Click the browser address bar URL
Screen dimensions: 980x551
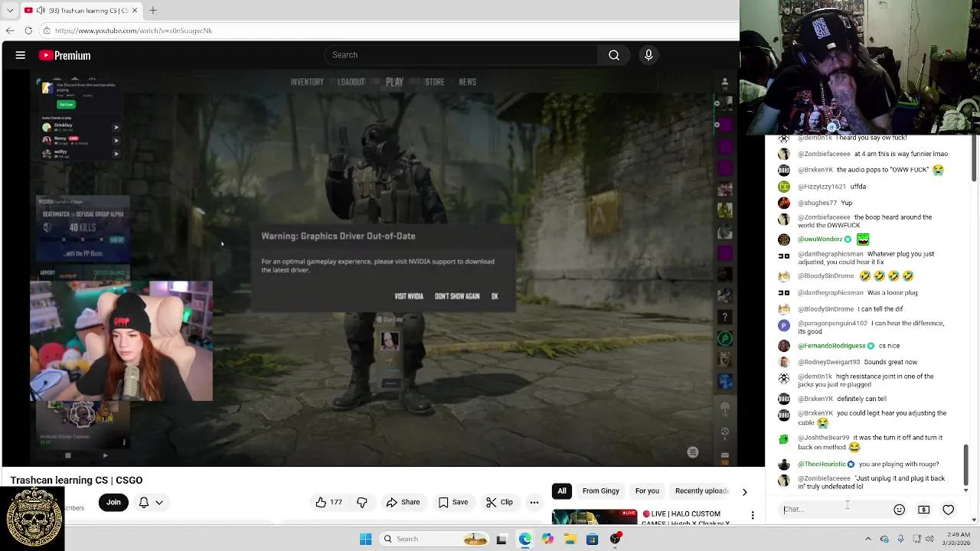(133, 31)
